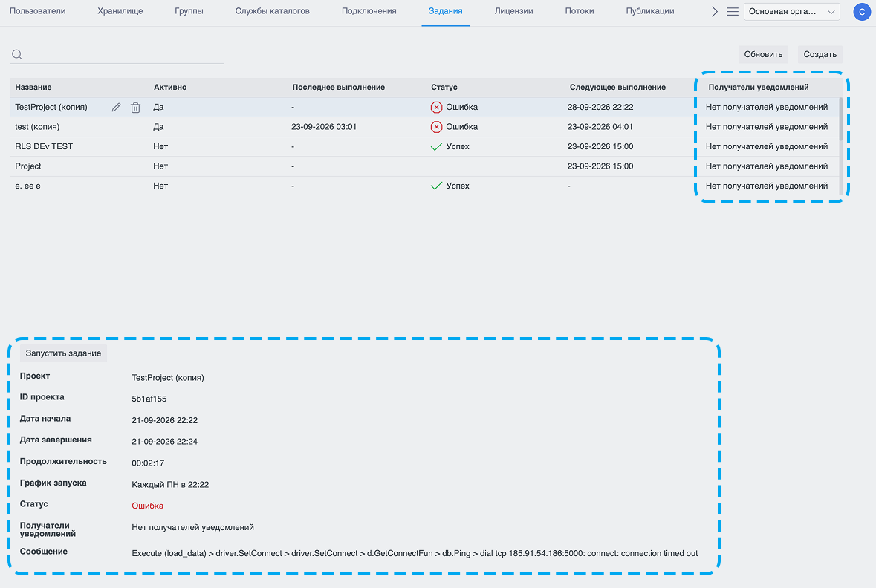Sort by Следующее выполнение column header

617,87
